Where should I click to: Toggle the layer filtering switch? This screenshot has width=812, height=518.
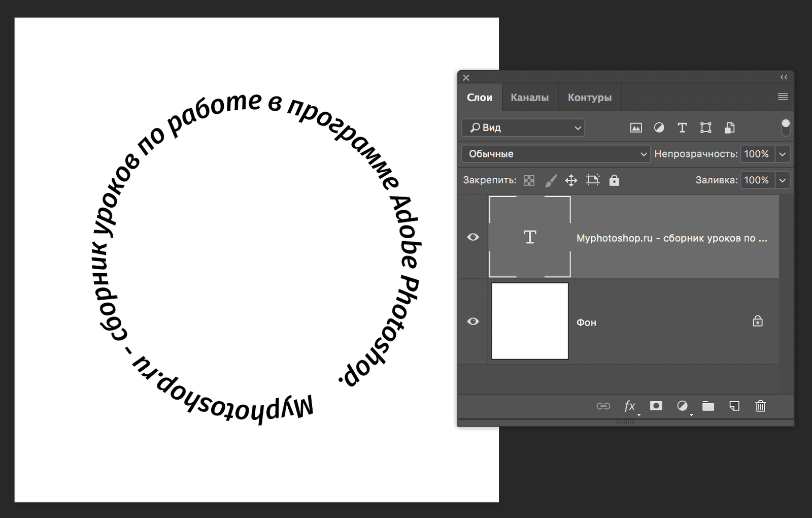[785, 127]
